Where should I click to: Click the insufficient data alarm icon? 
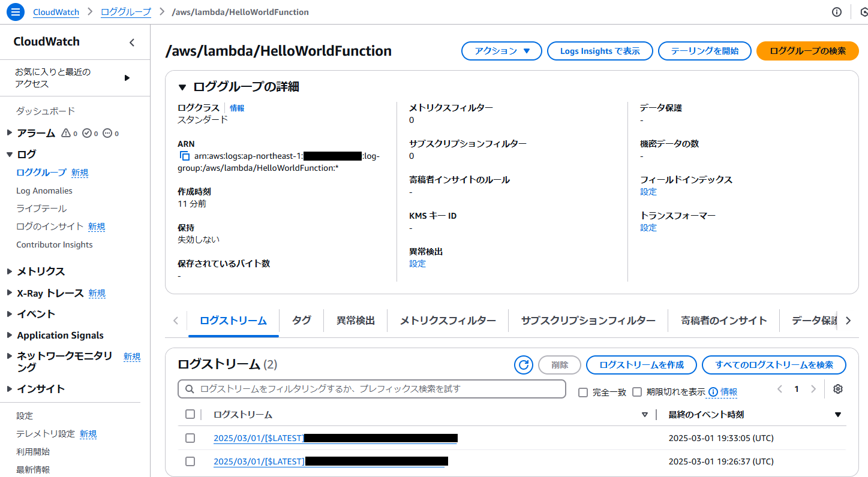[x=107, y=133]
